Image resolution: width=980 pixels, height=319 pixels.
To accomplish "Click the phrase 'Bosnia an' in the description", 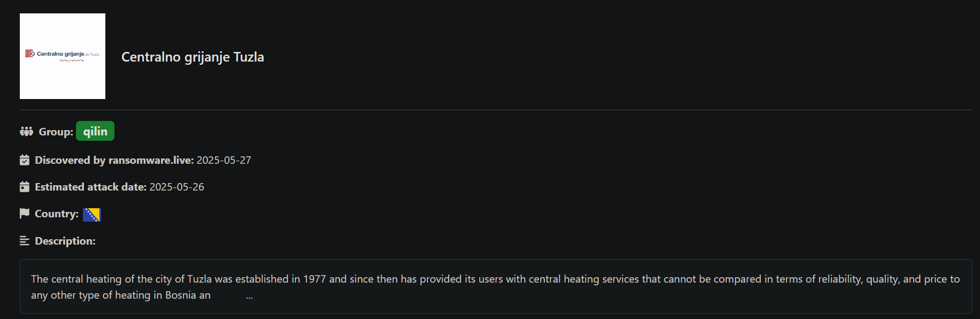I will coord(188,295).
